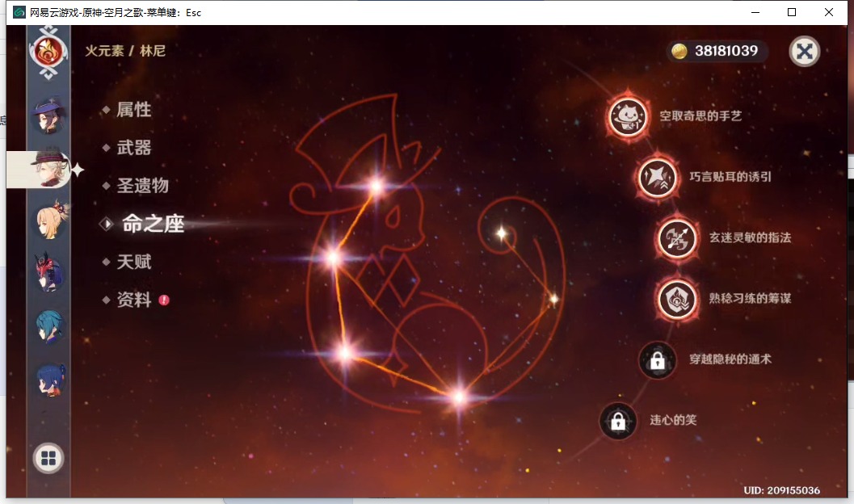Click the 空取奇思的手艺 label

pos(700,116)
